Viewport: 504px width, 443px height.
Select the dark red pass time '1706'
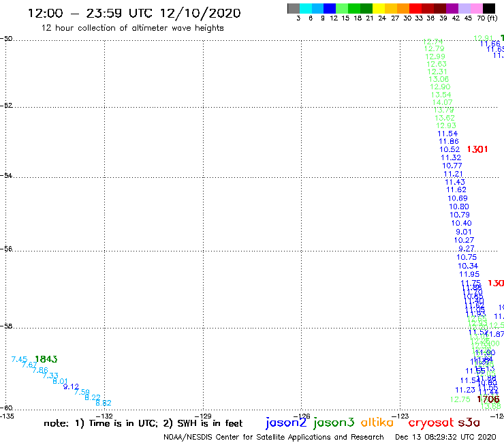click(488, 399)
